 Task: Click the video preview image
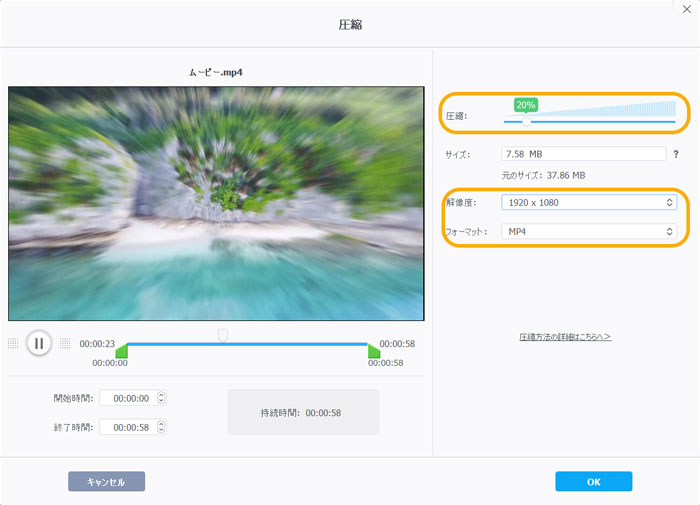click(x=216, y=204)
